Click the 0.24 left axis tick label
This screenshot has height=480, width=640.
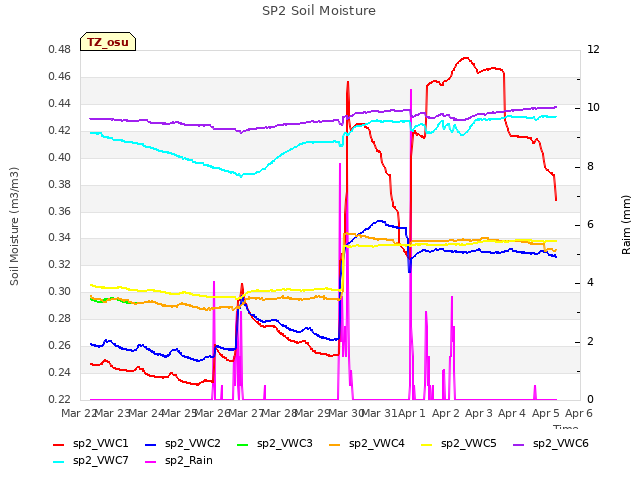(x=60, y=372)
